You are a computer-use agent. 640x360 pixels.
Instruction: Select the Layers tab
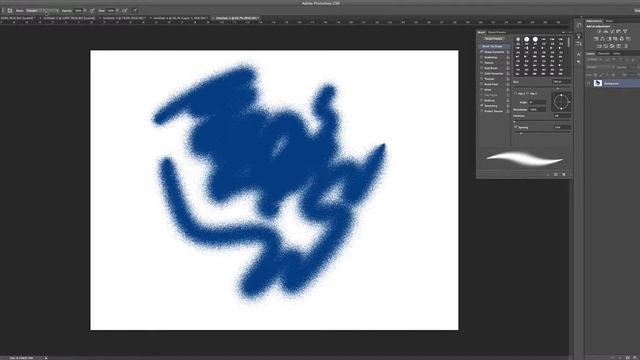(590, 53)
